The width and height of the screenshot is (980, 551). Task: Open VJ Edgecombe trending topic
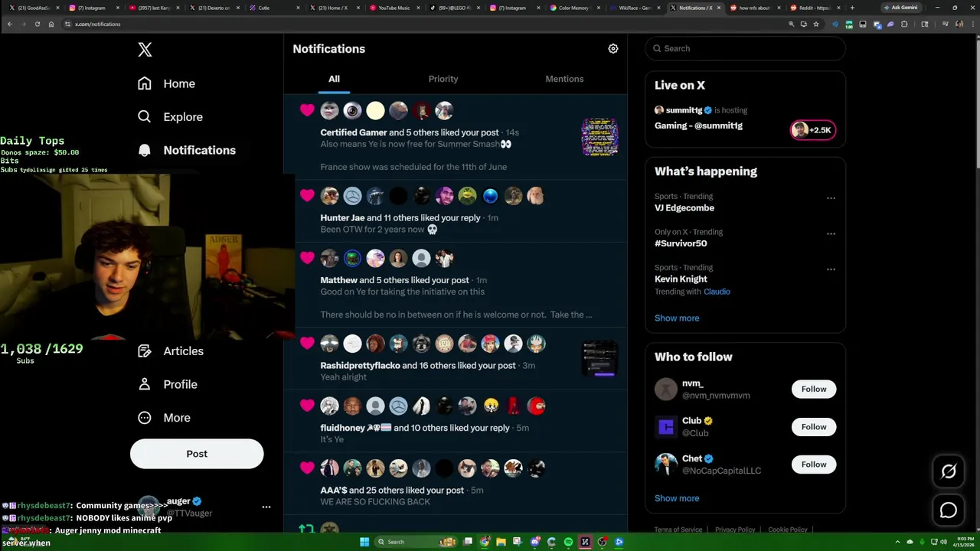click(684, 208)
